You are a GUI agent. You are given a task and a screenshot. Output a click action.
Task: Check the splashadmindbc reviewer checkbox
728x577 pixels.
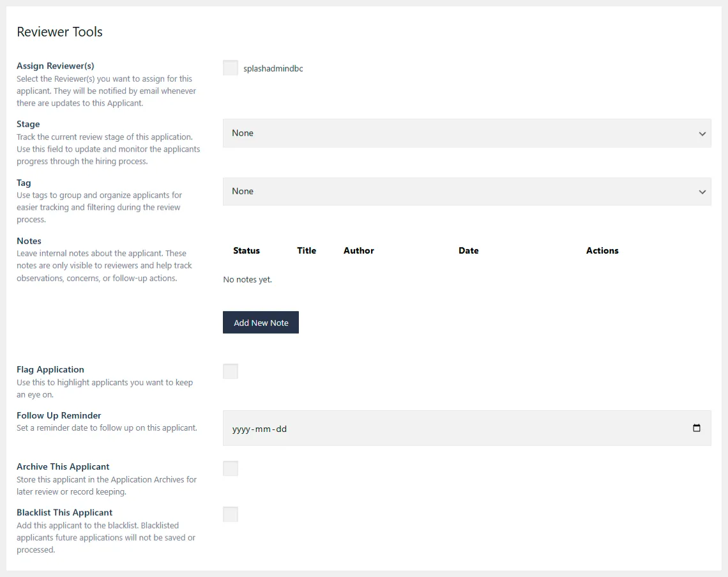point(230,67)
